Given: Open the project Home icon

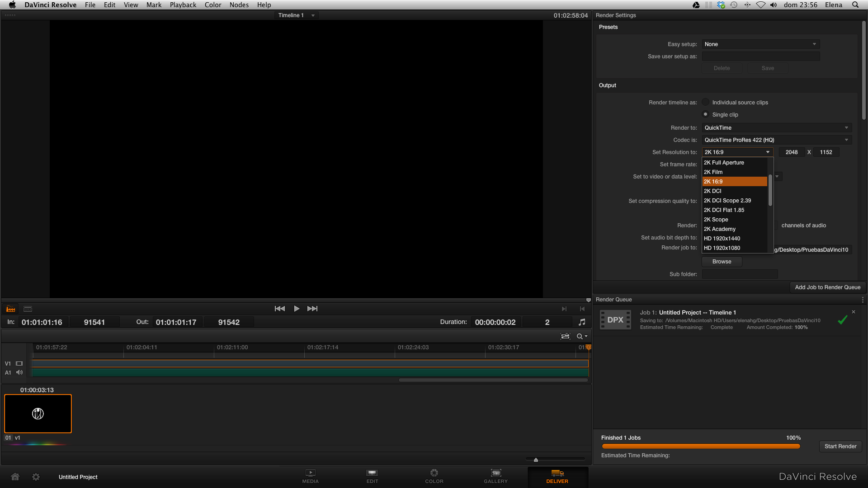Looking at the screenshot, I should click(x=15, y=477).
